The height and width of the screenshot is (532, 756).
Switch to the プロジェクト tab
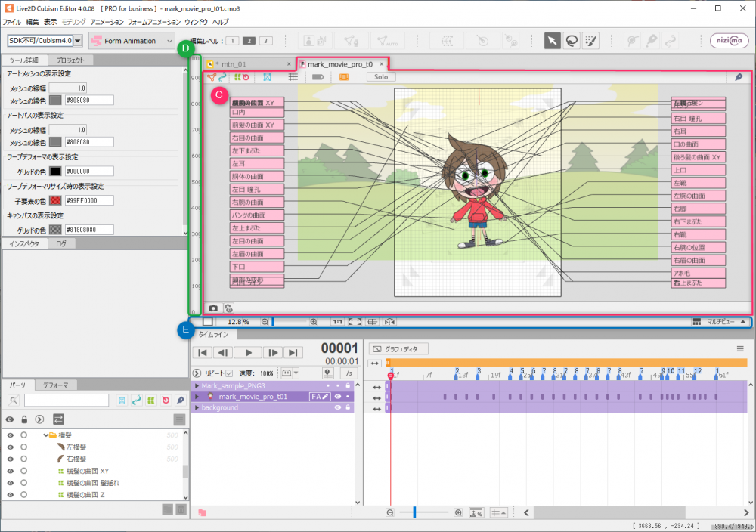(70, 60)
